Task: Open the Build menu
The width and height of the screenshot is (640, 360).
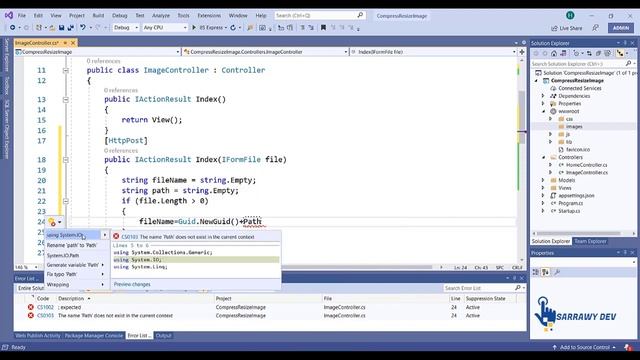Action: [98, 16]
